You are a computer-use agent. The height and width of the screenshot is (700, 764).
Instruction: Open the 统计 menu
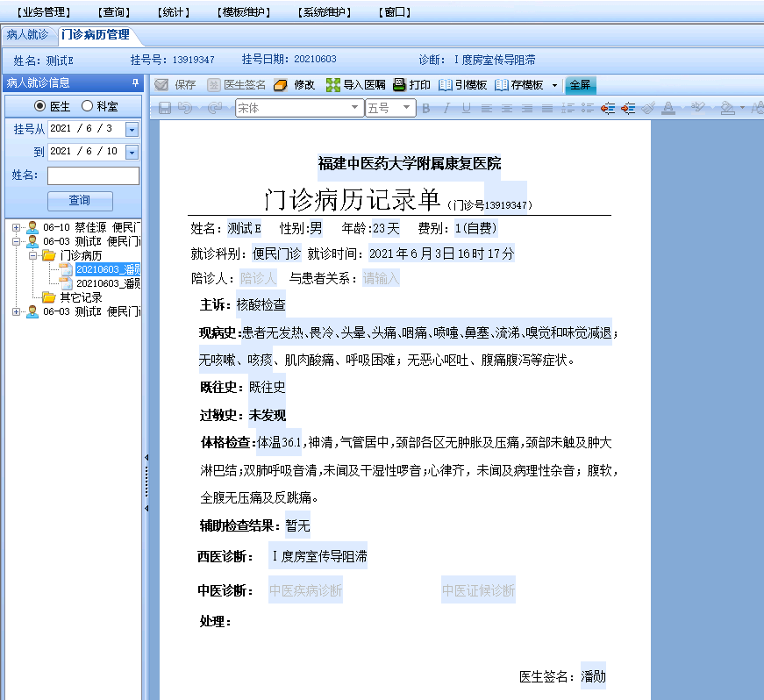[174, 12]
